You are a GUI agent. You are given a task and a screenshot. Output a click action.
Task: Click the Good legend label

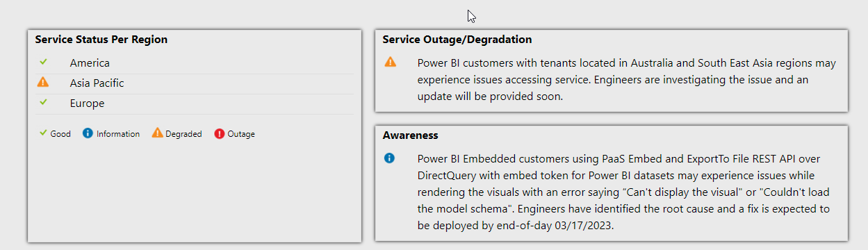pos(60,134)
